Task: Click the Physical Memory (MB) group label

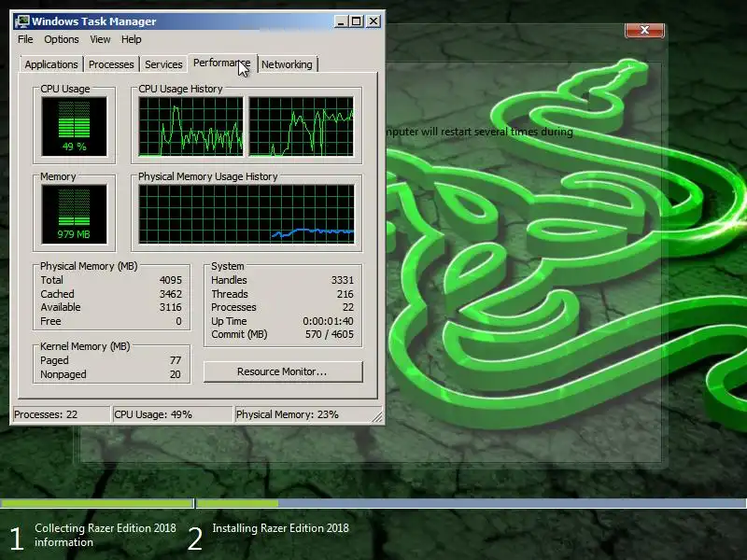Action: click(89, 266)
